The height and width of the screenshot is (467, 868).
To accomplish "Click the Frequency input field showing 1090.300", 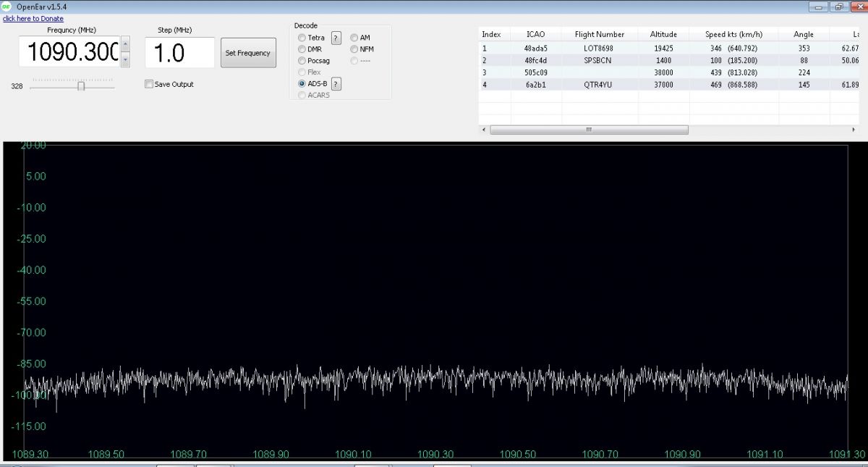I will [x=69, y=53].
